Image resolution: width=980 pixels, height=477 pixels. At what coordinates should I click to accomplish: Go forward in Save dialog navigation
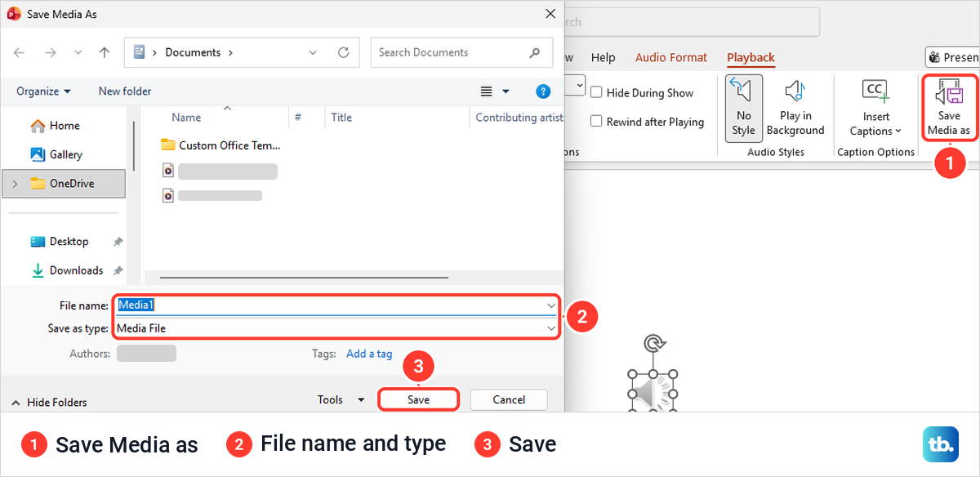[x=50, y=52]
